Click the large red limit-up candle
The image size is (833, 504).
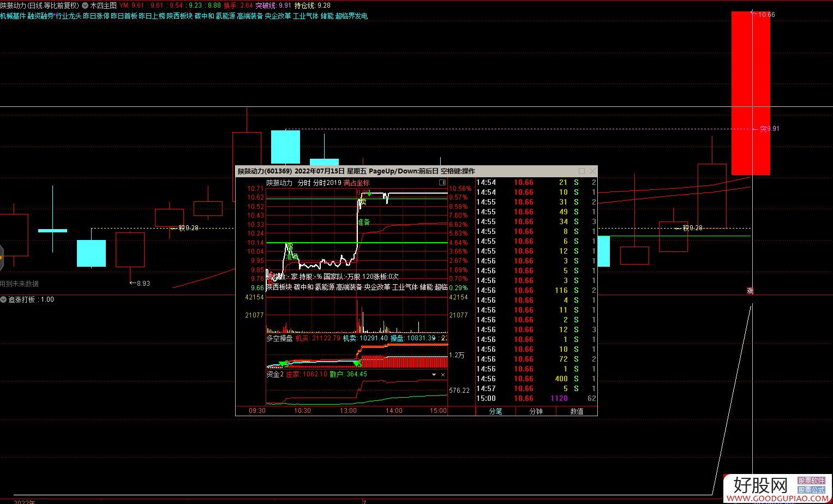751,93
